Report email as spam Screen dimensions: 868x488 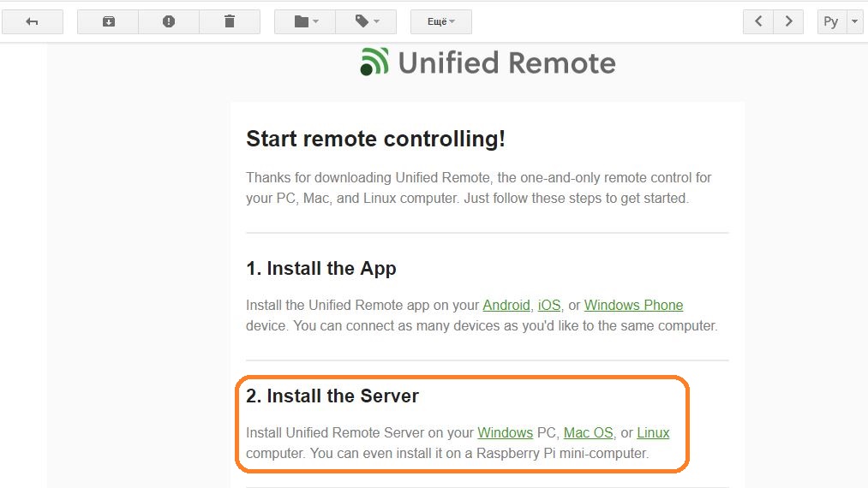169,21
